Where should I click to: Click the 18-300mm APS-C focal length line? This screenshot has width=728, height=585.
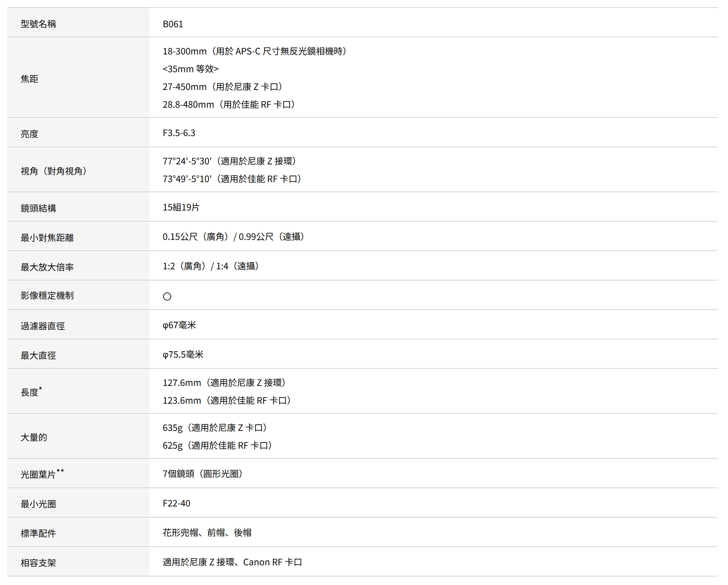pyautogui.click(x=254, y=51)
